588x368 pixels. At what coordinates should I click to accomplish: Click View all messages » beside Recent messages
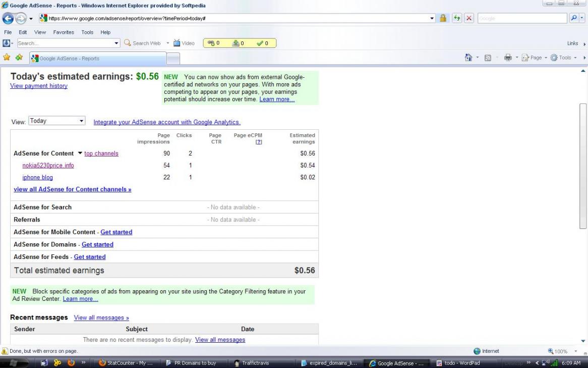(x=101, y=318)
